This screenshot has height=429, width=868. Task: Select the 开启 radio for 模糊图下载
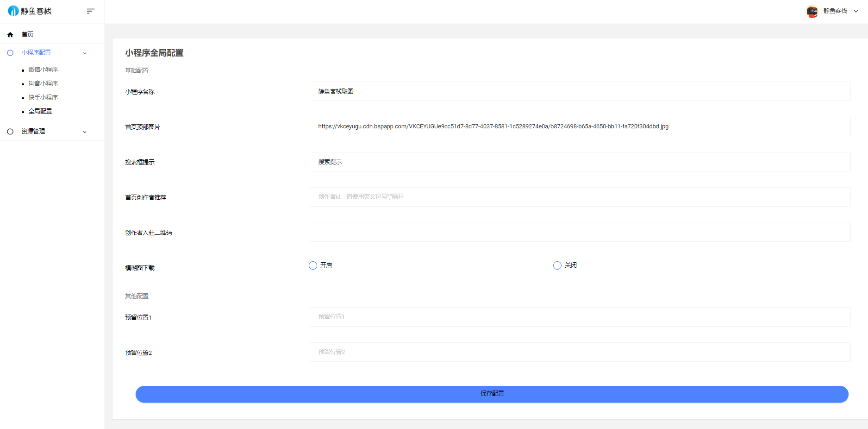(x=313, y=265)
